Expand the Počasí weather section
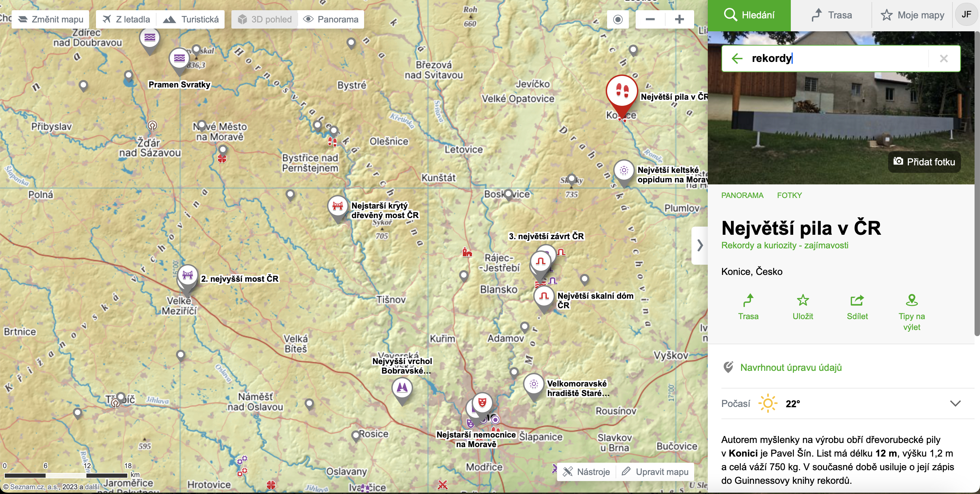Screen dimensions: 980x494 (955, 404)
